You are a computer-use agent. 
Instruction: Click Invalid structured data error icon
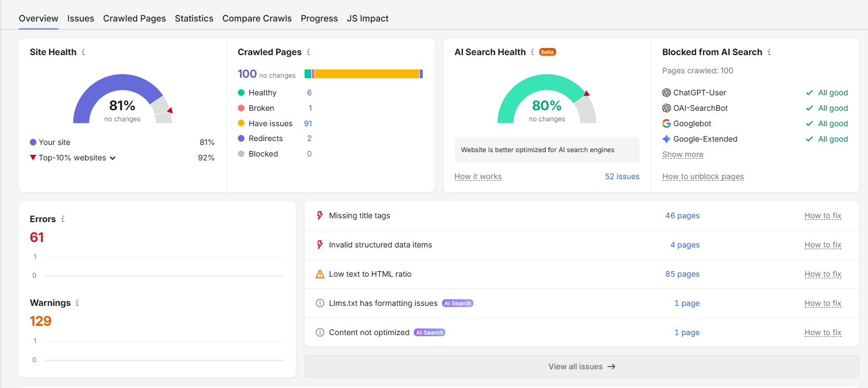(x=319, y=245)
